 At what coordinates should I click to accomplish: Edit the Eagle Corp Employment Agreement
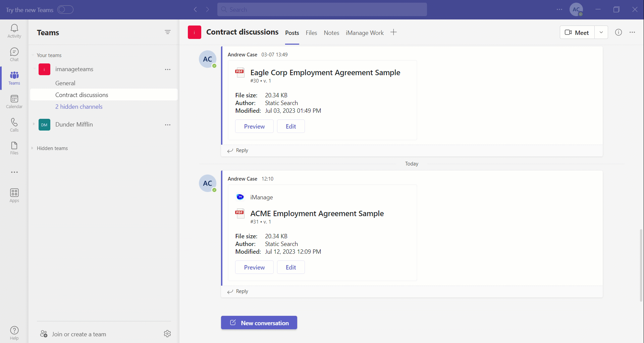(290, 127)
